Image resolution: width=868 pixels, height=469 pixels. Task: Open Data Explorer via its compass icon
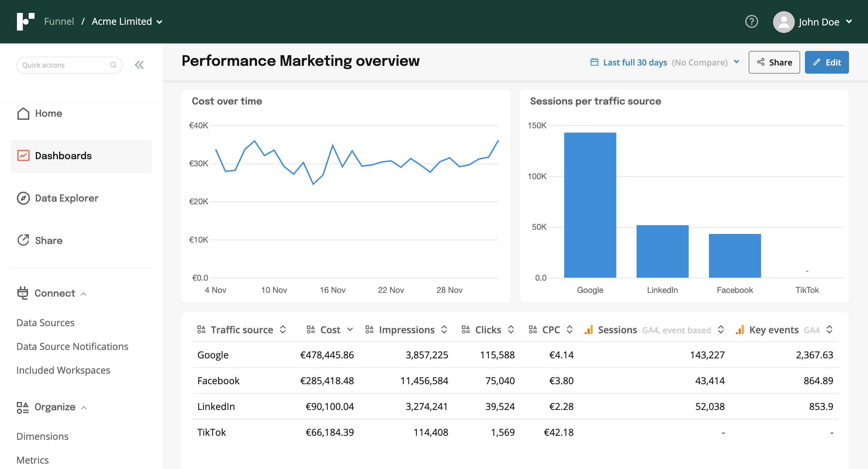[23, 198]
